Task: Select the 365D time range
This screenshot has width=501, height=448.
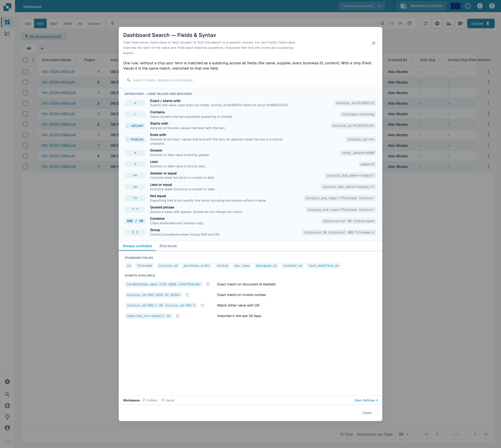Action: [x=68, y=24]
